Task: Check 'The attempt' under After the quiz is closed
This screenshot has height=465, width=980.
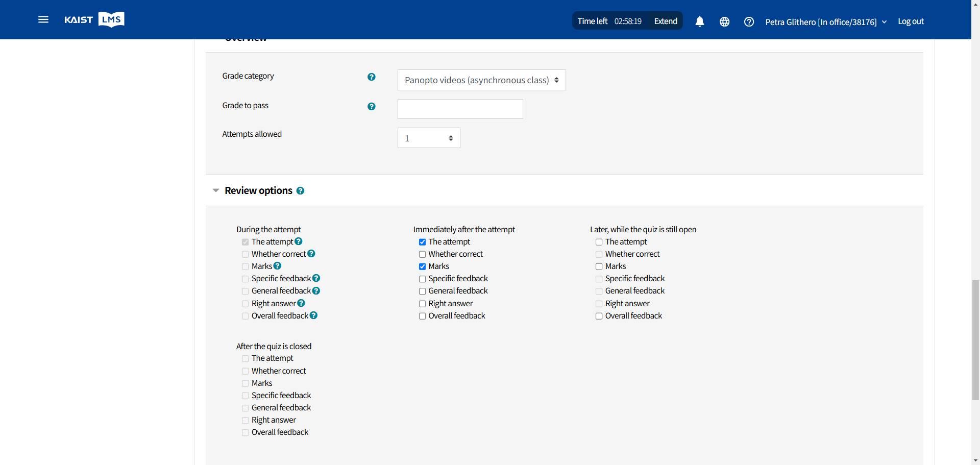Action: 246,359
